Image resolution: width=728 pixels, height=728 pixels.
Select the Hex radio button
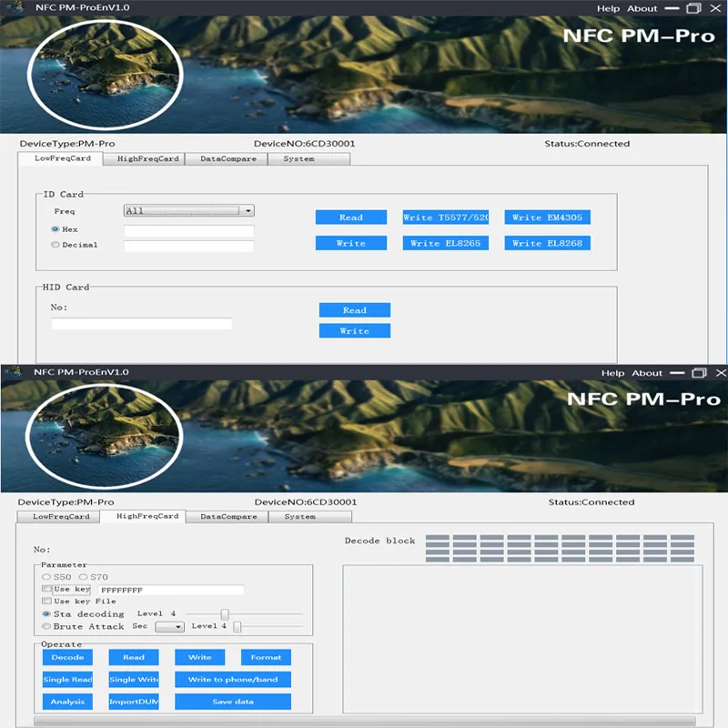click(x=56, y=229)
